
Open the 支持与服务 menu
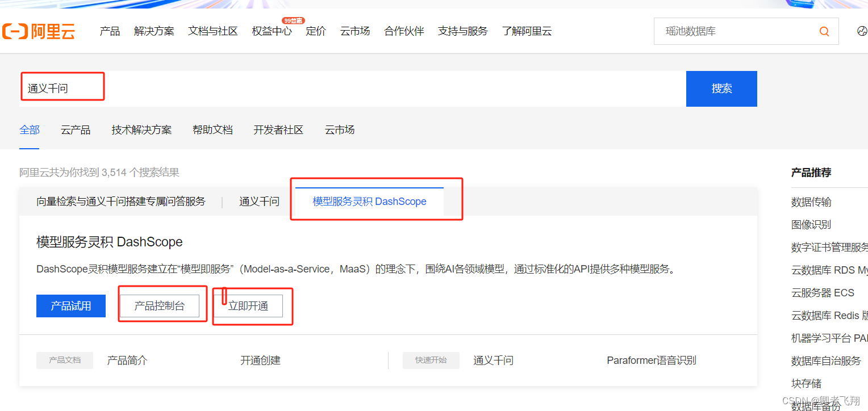point(463,31)
